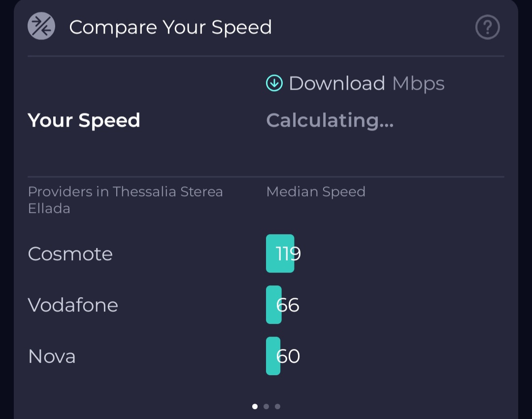Go to the first page dot

[255, 407]
